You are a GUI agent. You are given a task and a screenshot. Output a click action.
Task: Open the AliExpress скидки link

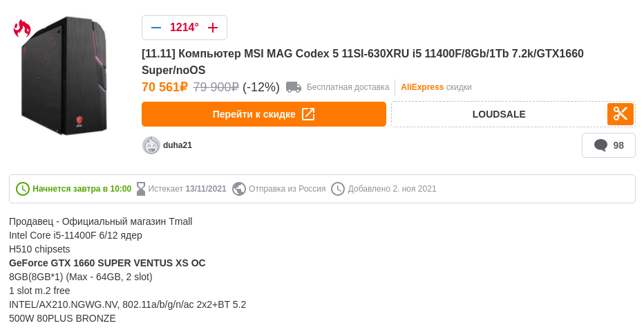[436, 87]
